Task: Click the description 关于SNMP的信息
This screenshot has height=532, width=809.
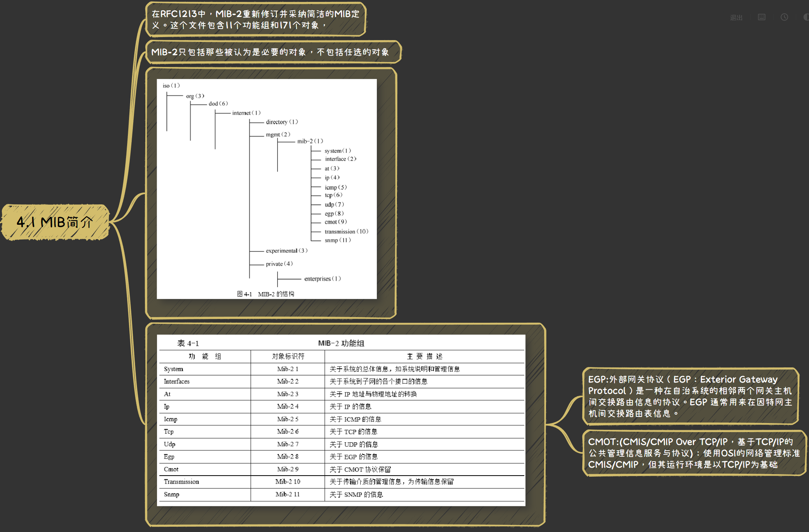Action: [x=356, y=495]
